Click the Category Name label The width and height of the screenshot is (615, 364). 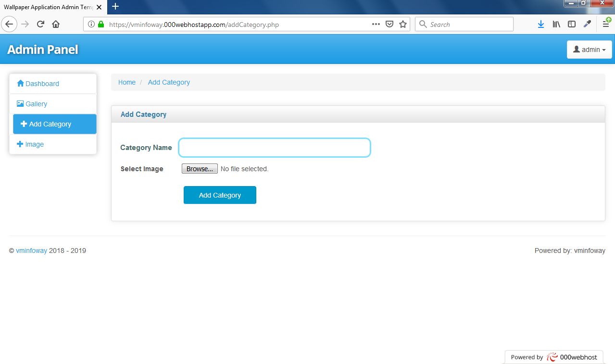point(146,148)
